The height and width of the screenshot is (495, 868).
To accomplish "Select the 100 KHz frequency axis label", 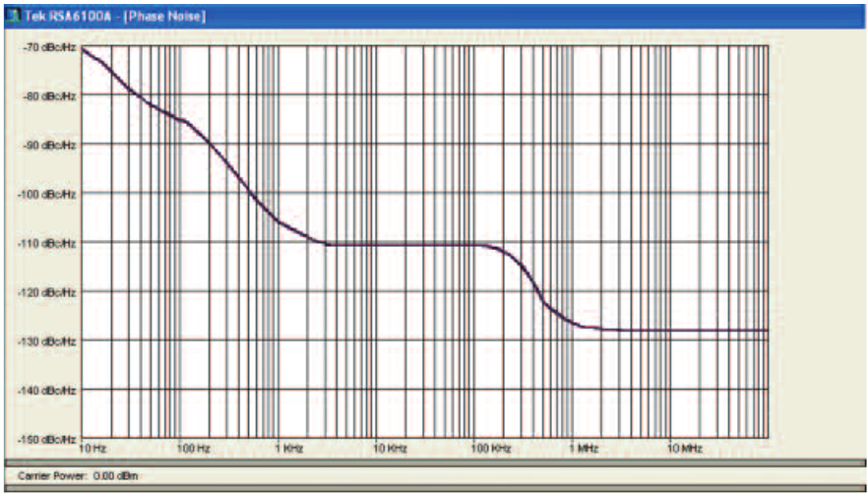I will point(490,449).
